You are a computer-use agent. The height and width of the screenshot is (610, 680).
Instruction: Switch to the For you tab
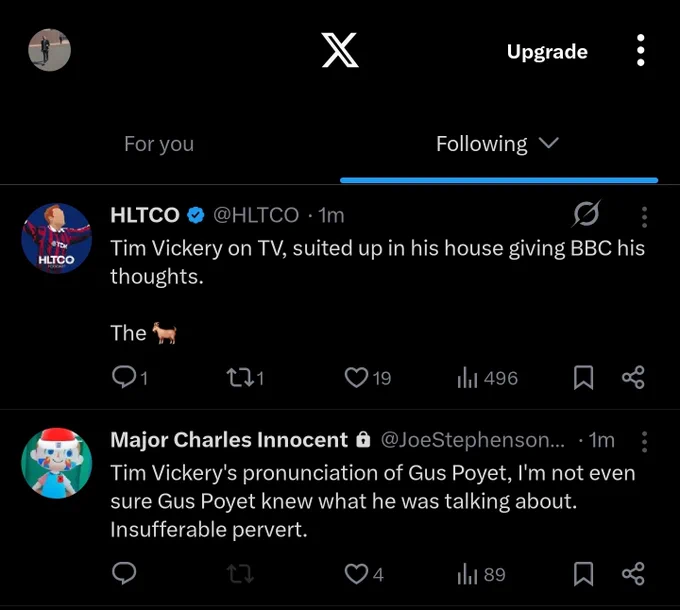click(x=159, y=144)
